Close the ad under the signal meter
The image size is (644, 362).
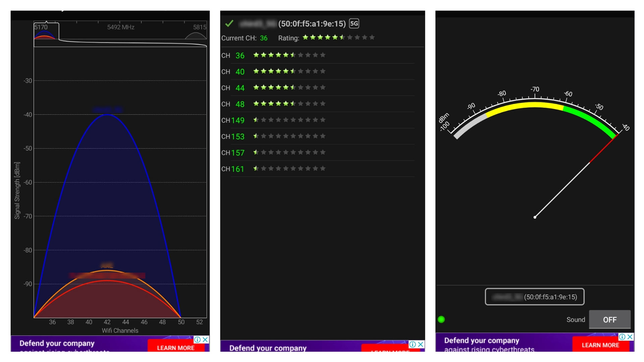point(630,337)
